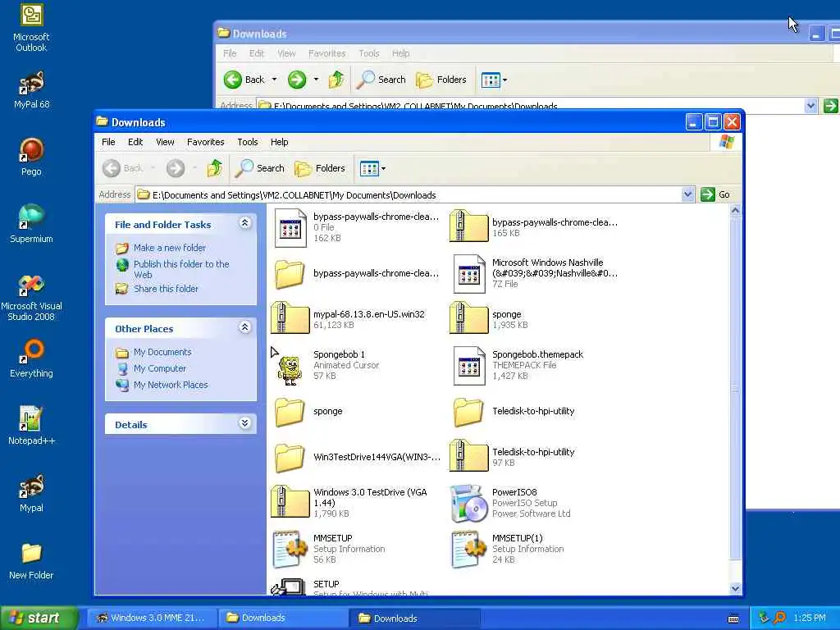Click Back button in rear Downloads window
This screenshot has width=840, height=630.
(244, 80)
